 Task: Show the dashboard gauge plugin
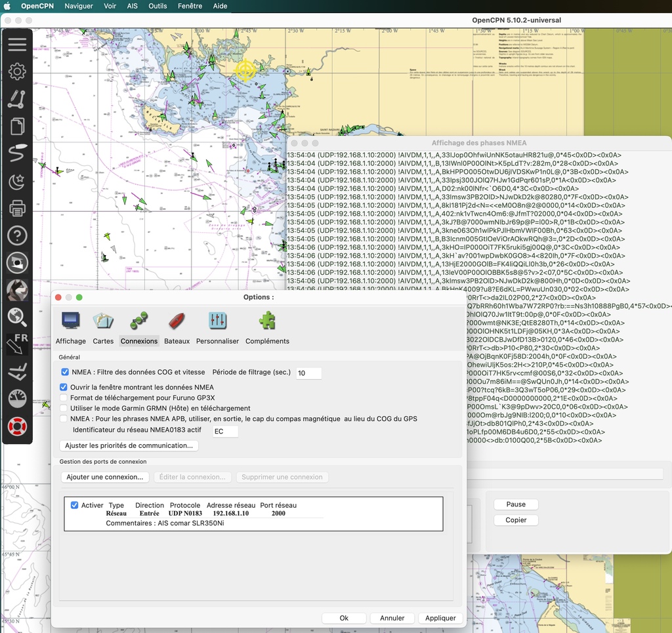[17, 399]
